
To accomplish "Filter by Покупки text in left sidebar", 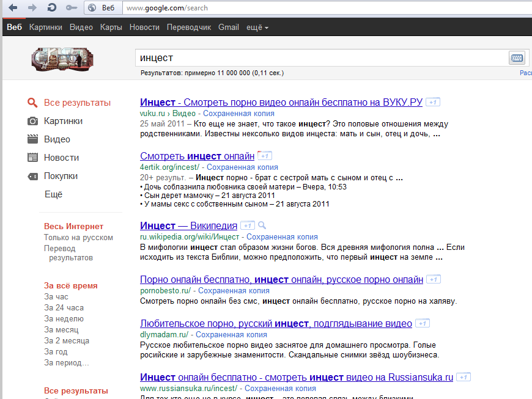I will 61,176.
